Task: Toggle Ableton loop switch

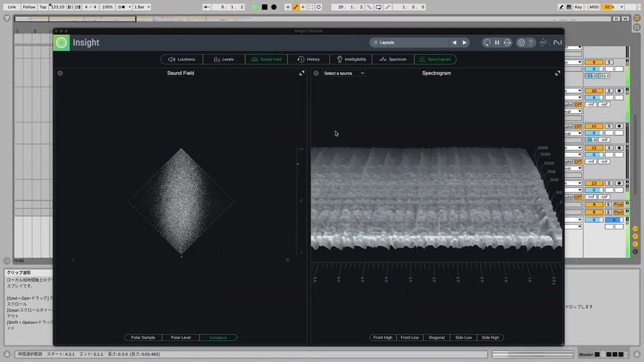Action: coord(378,7)
